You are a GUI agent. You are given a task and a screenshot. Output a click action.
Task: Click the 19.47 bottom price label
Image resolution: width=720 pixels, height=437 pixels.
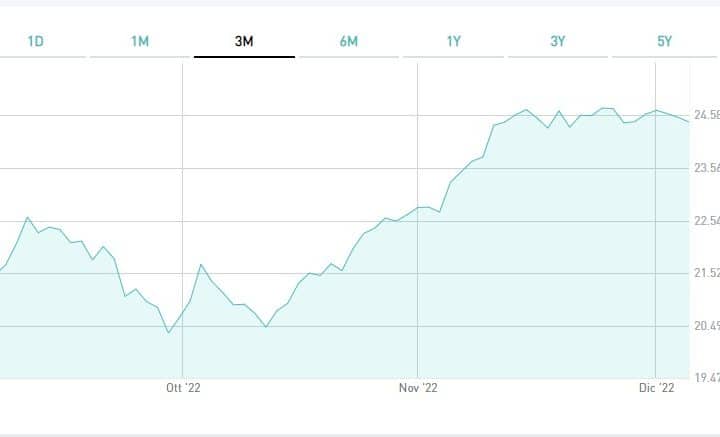(706, 378)
